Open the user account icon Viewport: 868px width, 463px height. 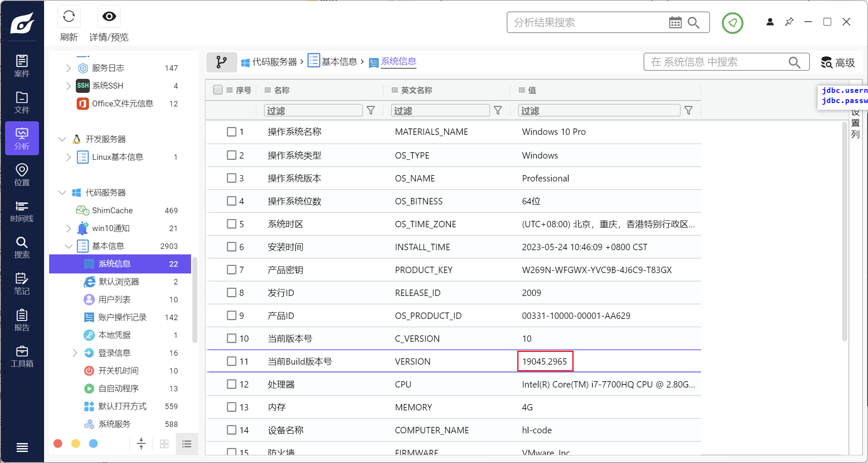point(770,22)
